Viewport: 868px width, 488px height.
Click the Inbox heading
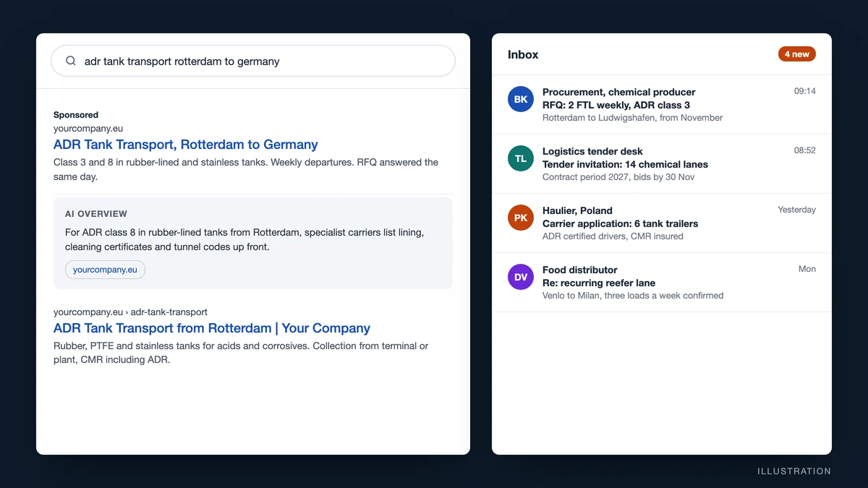click(523, 54)
